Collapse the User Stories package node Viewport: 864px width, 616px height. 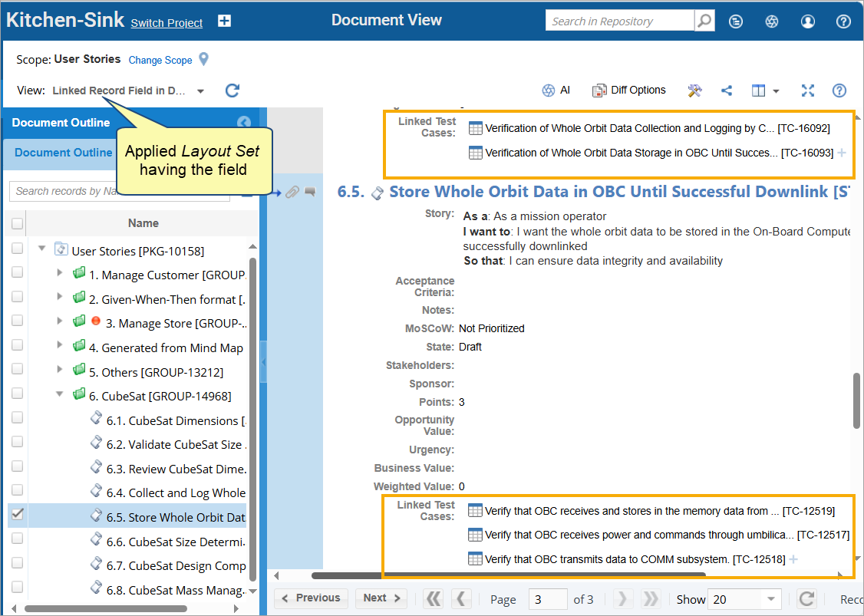pos(41,249)
